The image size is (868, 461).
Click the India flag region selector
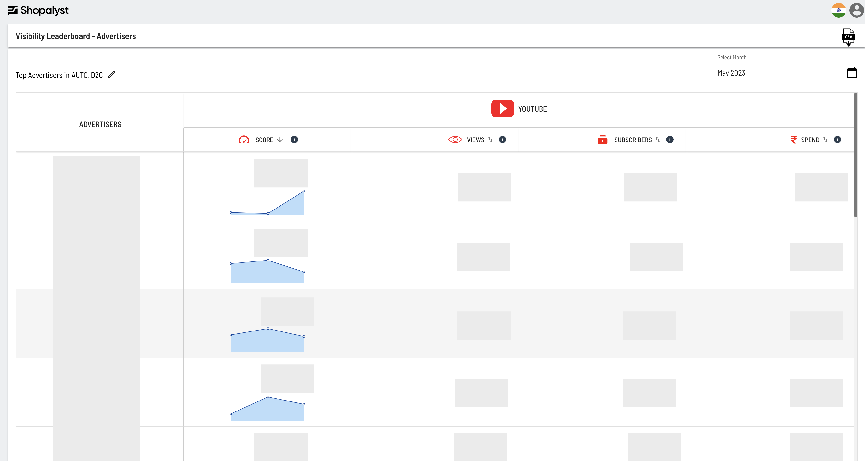pyautogui.click(x=838, y=10)
